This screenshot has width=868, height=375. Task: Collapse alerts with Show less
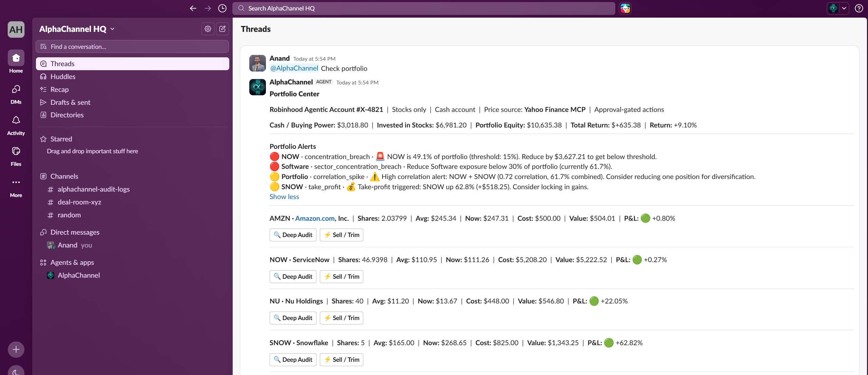(284, 197)
